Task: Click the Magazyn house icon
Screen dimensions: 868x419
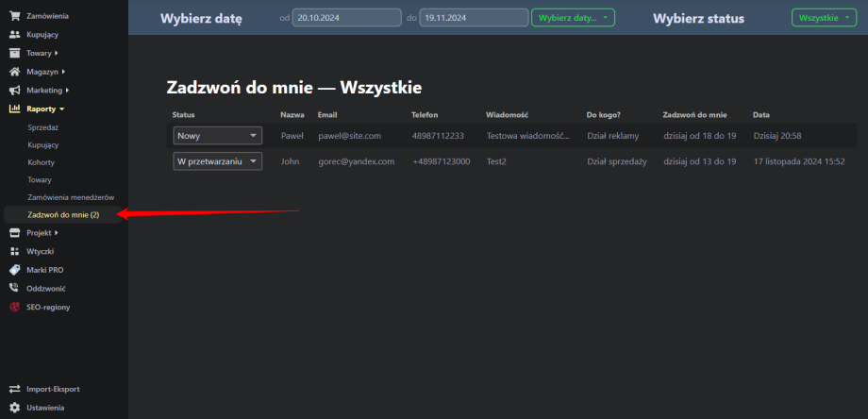Action: 14,72
